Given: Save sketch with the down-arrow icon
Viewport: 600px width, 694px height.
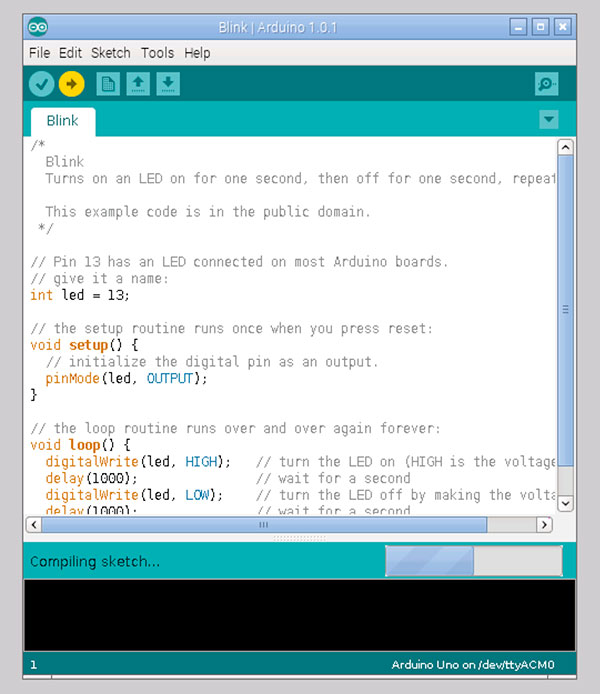Looking at the screenshot, I should (x=168, y=84).
